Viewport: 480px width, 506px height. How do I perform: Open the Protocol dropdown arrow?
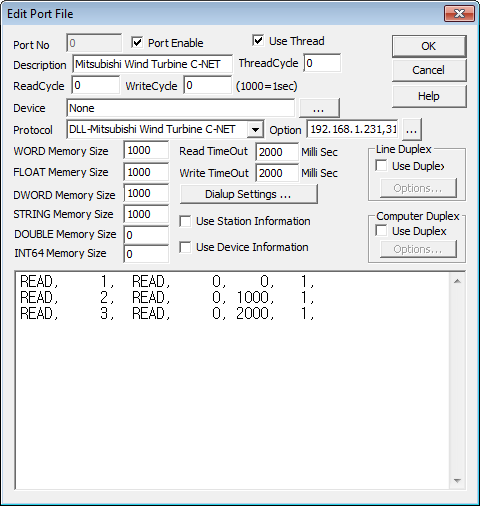pyautogui.click(x=255, y=129)
